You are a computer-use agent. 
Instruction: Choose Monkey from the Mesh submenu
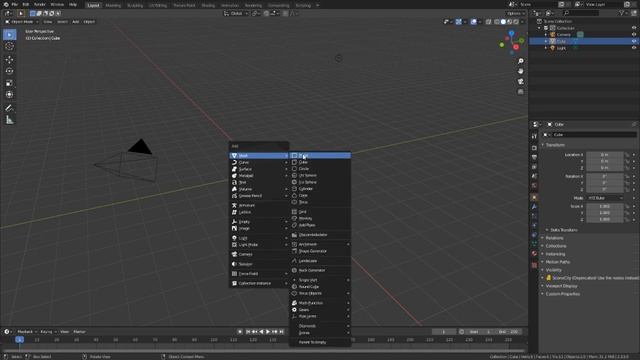(320, 218)
